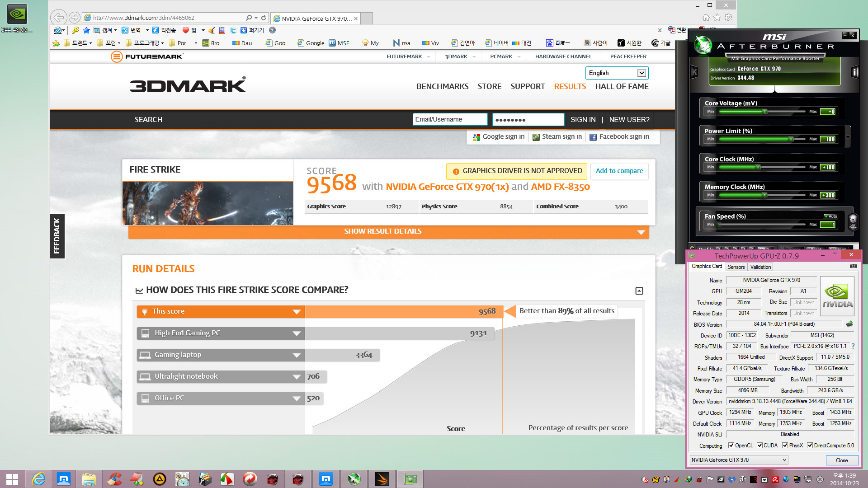The width and height of the screenshot is (868, 488).
Task: Click the Memory Clock slider handle
Action: (764, 195)
